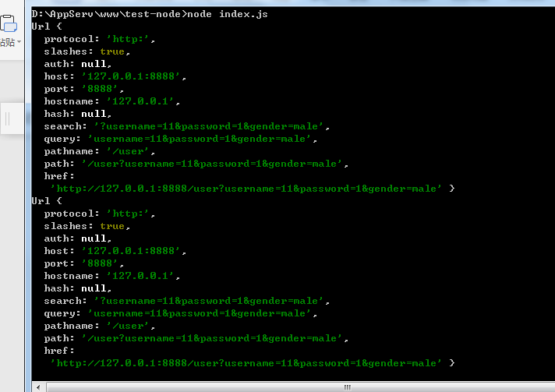Click 'auth: null' in first Url output

(x=77, y=64)
